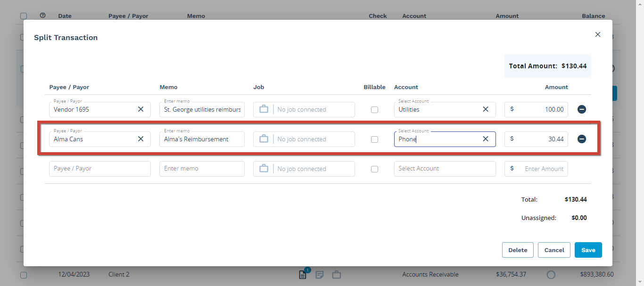This screenshot has width=644, height=286.
Task: Click the job briefcase icon in the empty row
Action: click(264, 169)
